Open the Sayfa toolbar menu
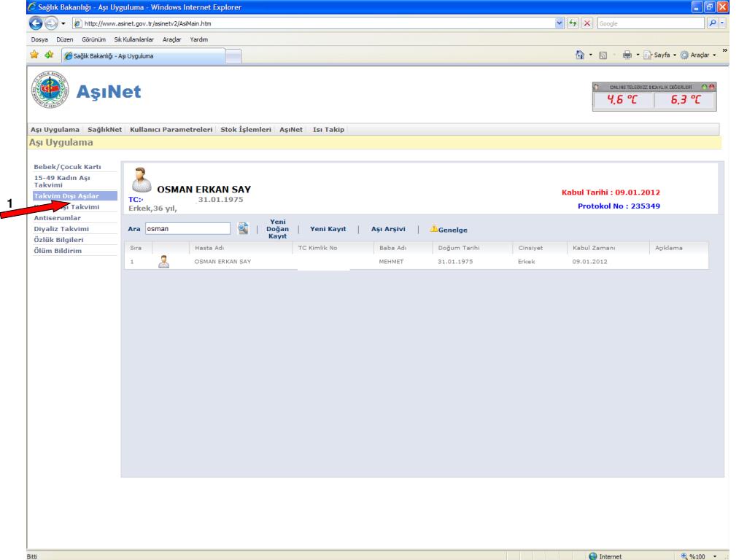747x560 pixels. click(659, 55)
